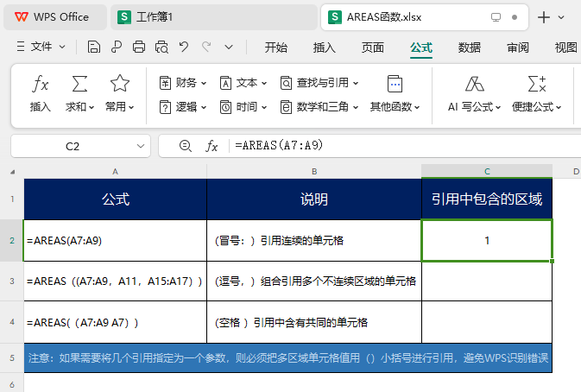This screenshot has width=581, height=392.
Task: Select column A header
Action: tap(115, 172)
